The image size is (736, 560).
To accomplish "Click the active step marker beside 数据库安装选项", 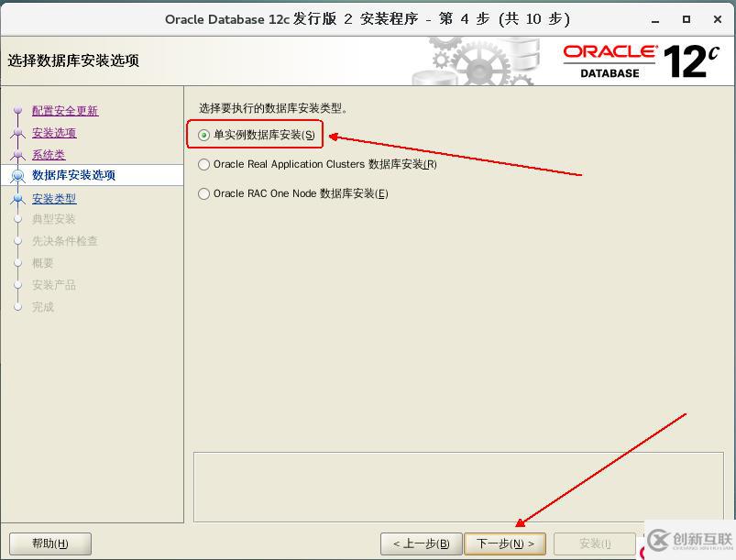I will [17, 176].
